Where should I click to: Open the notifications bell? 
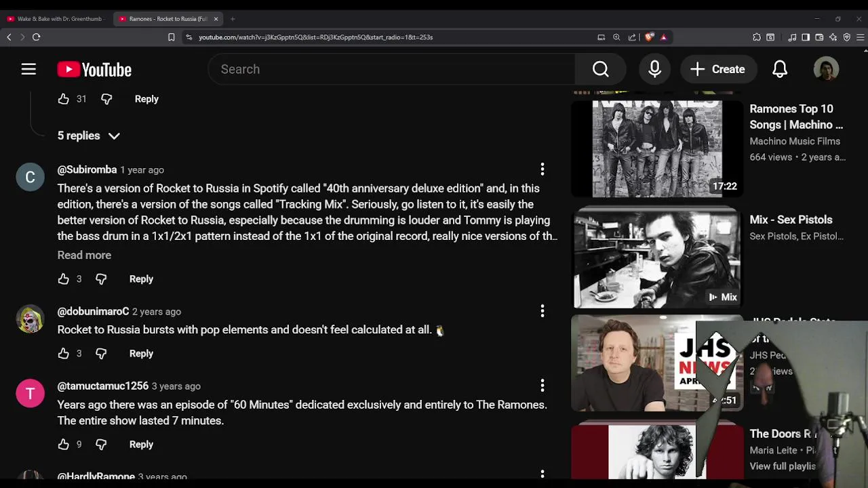(780, 69)
